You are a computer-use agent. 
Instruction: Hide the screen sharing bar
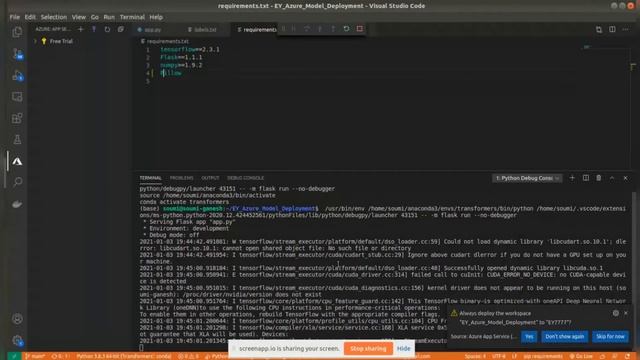(x=403, y=349)
